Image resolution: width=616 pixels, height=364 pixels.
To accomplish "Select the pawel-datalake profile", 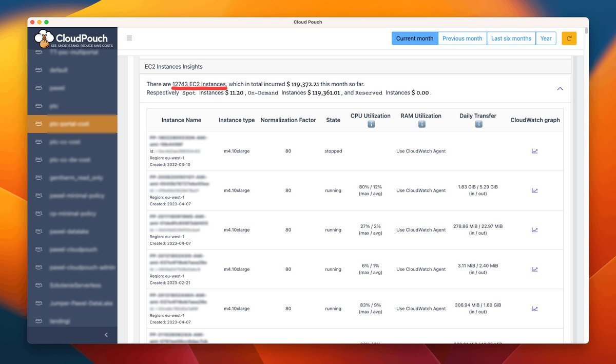I will [x=72, y=232].
